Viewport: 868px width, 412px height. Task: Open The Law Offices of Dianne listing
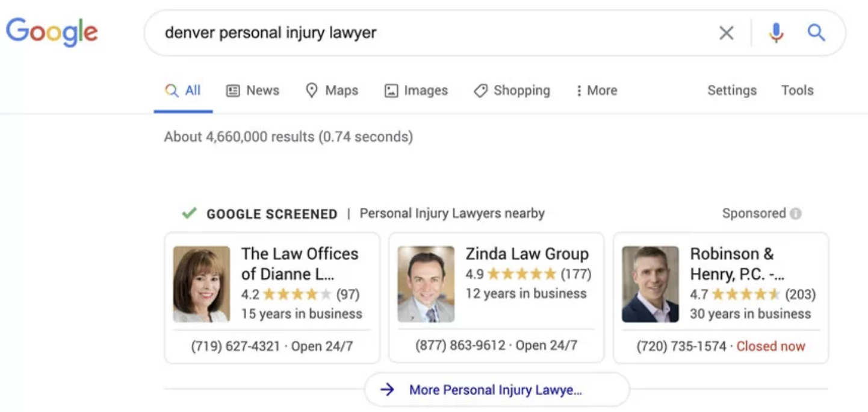[x=300, y=263]
